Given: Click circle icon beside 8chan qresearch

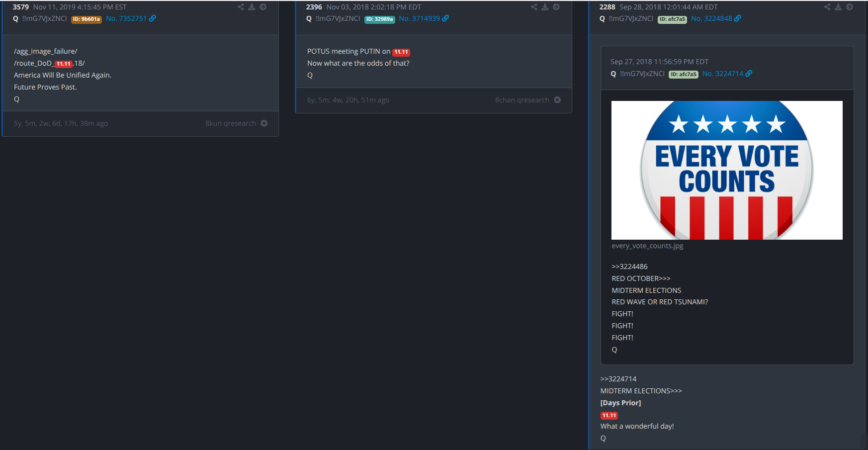Looking at the screenshot, I should [557, 100].
